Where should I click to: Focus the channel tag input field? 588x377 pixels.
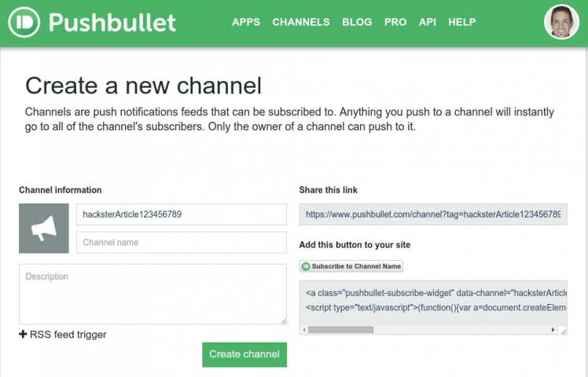click(181, 214)
